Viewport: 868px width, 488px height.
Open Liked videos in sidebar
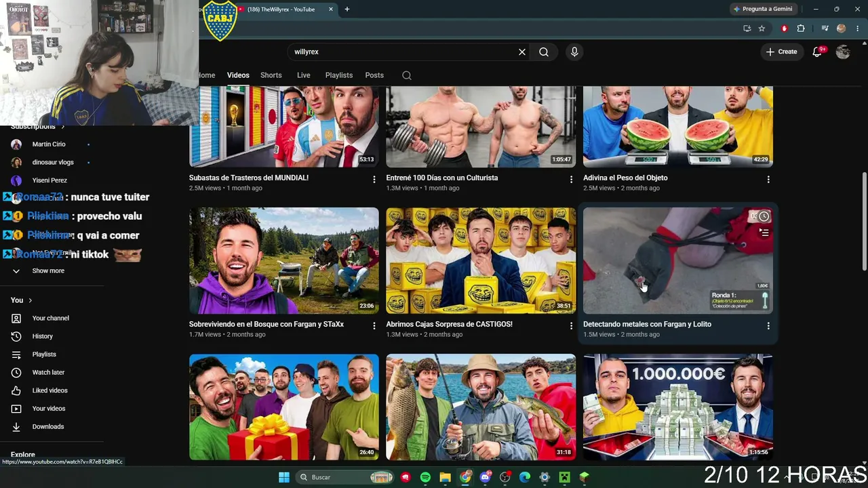click(x=51, y=390)
